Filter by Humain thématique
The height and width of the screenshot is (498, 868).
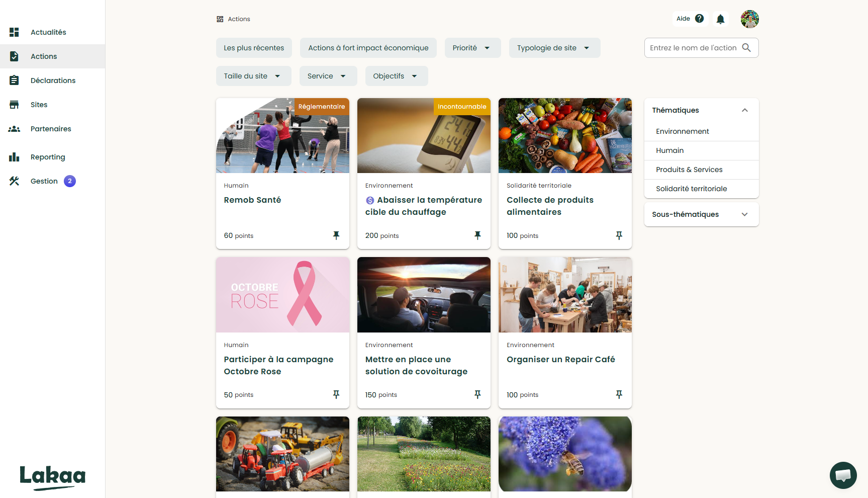click(x=702, y=150)
